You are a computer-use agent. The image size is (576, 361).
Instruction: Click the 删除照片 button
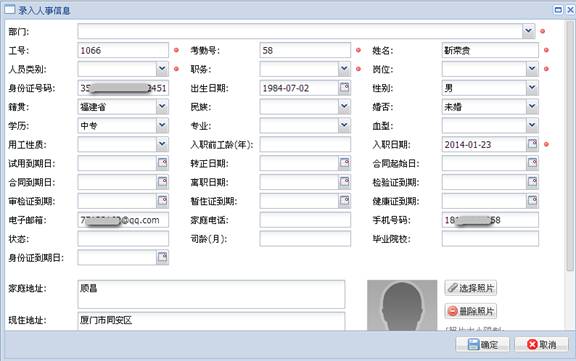click(x=471, y=311)
